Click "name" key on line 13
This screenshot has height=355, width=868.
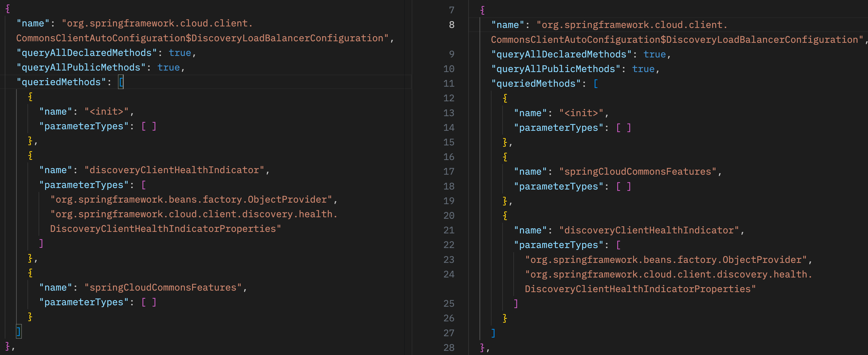coord(530,113)
